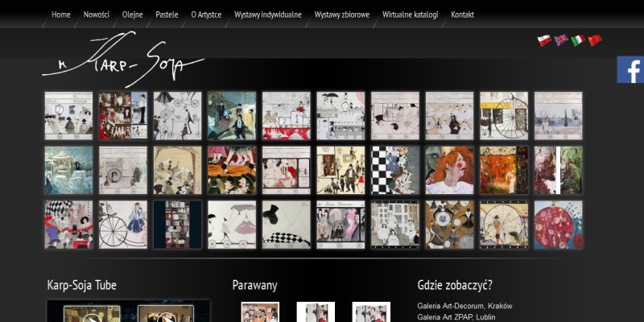Select the Italian flag icon
This screenshot has width=644, height=322.
(x=578, y=40)
